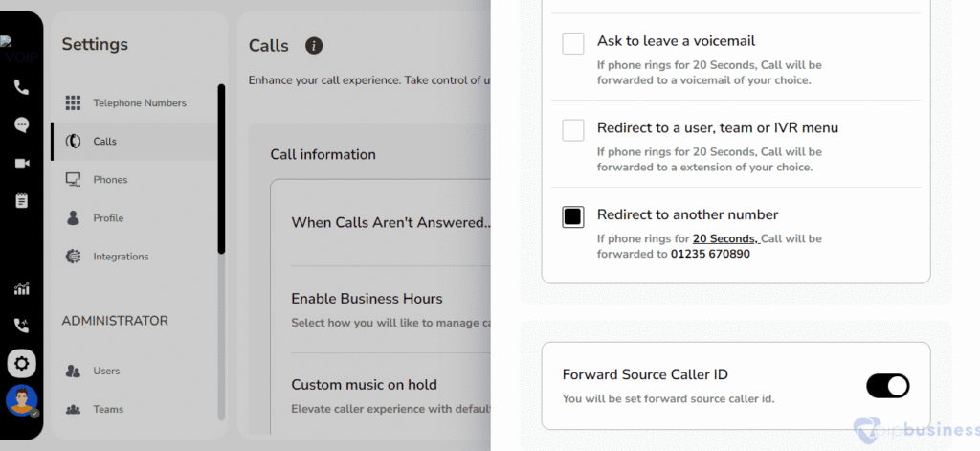Click the 01235 670890 forwarding number
Screen dimensions: 980x451
711,254
